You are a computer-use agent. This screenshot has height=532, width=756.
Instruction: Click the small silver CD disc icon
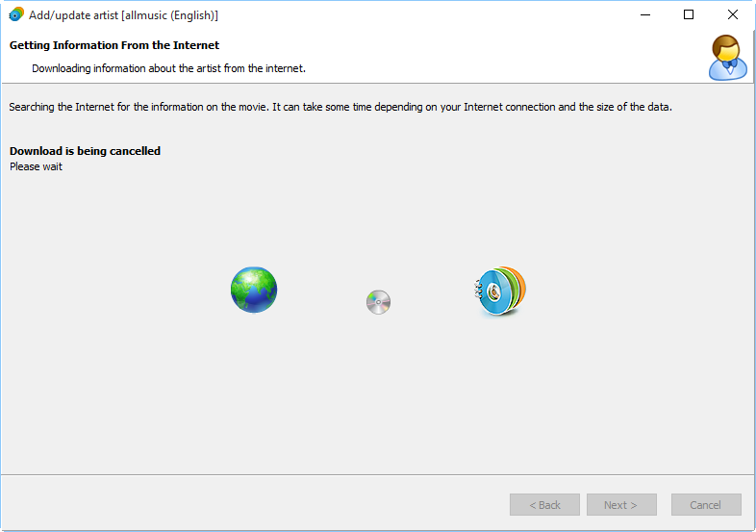click(x=379, y=302)
